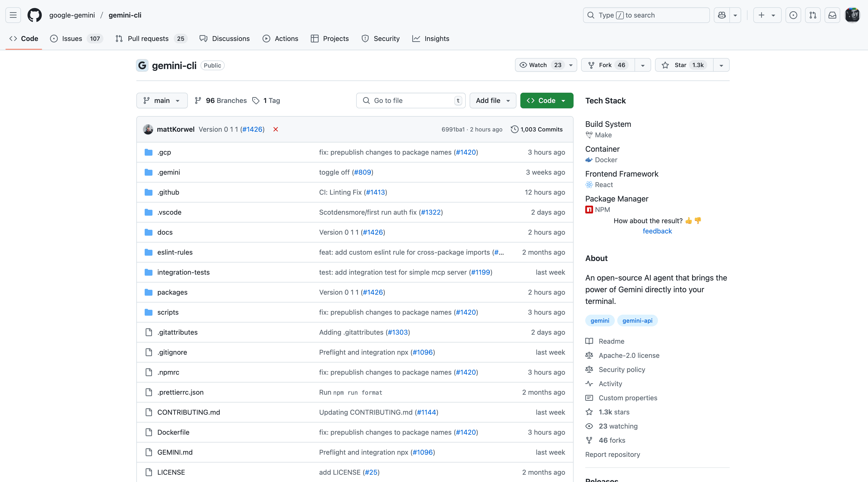The image size is (868, 482).
Task: Click Report repository link
Action: 613,454
